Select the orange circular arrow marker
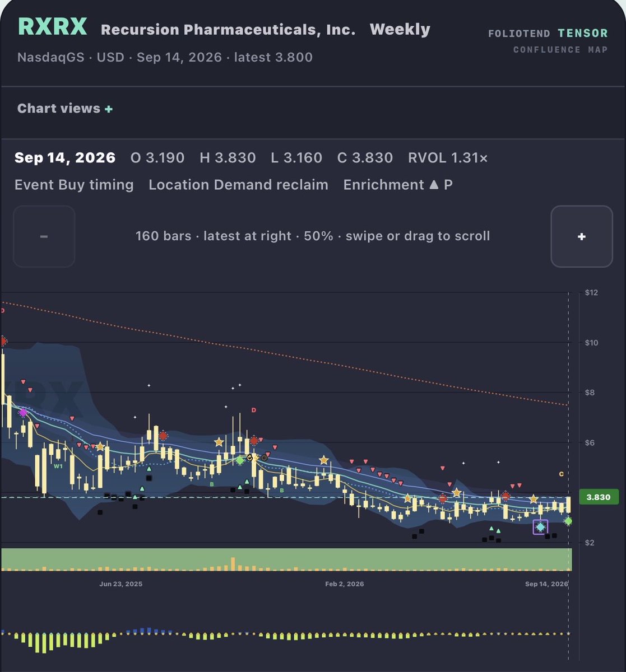The image size is (626, 672). point(251,458)
